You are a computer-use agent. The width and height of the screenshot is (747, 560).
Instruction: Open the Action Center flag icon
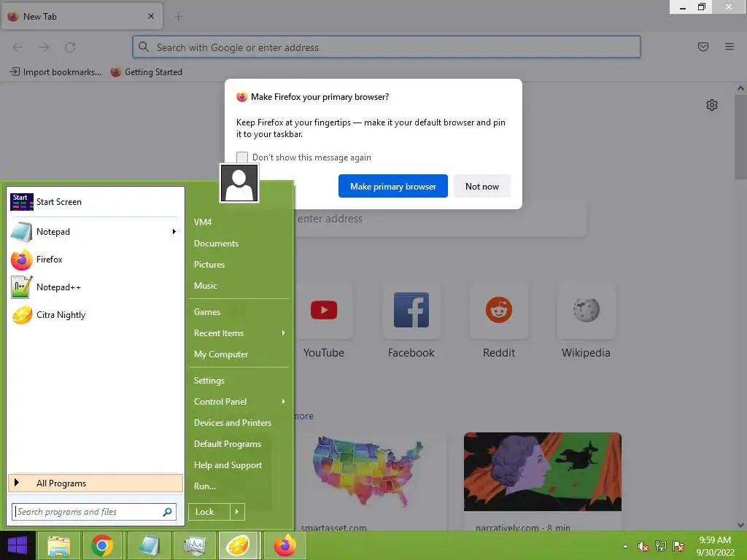678,546
